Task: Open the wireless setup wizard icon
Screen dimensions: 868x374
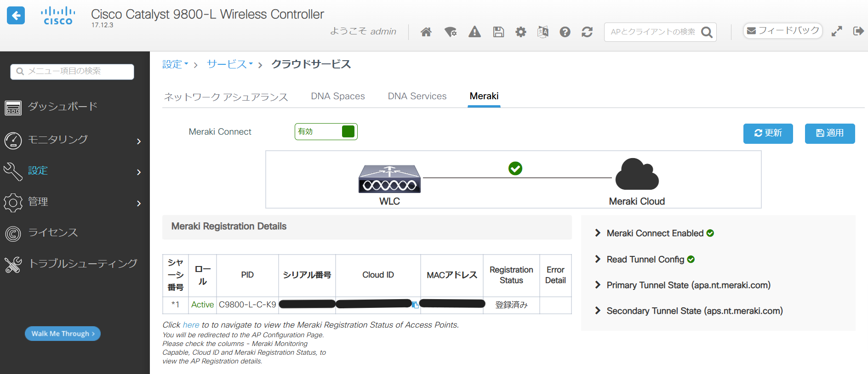Action: click(x=451, y=32)
